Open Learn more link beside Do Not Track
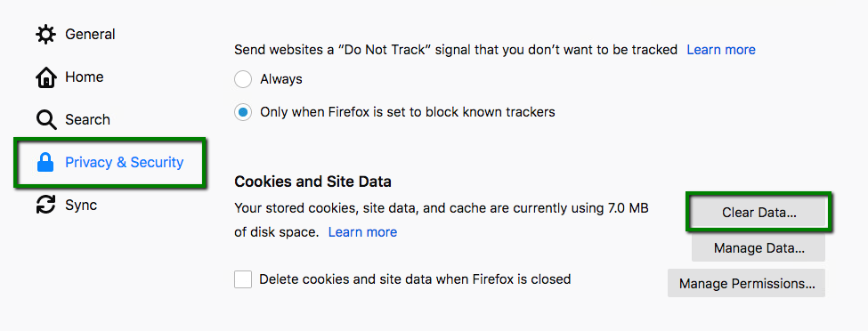Viewport: 868px width, 331px height. tap(721, 50)
